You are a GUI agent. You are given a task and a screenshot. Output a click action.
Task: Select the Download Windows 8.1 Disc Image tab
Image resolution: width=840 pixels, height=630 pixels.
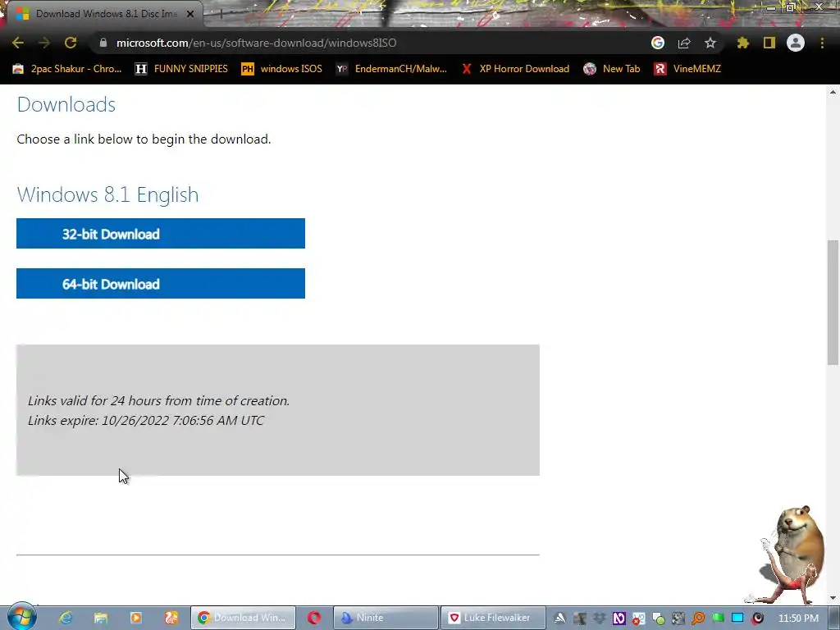click(x=102, y=14)
